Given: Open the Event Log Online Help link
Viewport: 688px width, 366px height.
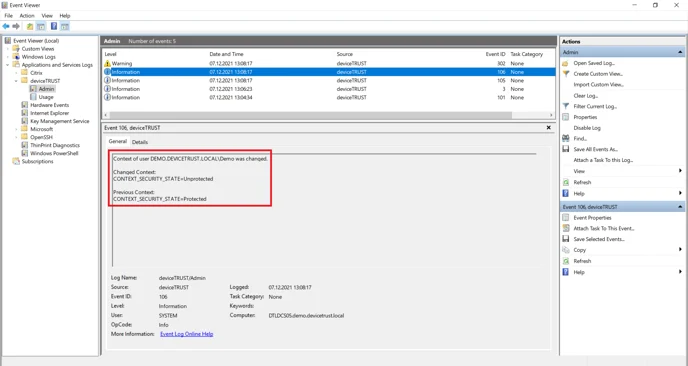Looking at the screenshot, I should click(186, 334).
